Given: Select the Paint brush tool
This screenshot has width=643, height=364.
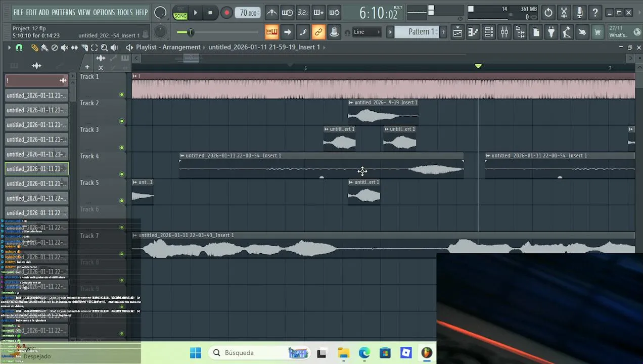Looking at the screenshot, I should point(44,48).
